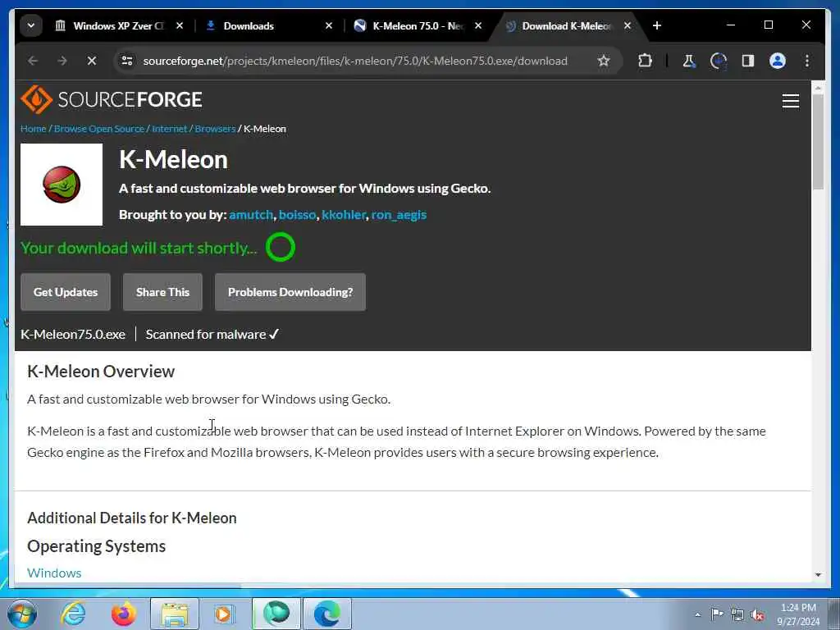Image resolution: width=840 pixels, height=630 pixels.
Task: Click the K-Meleon page title heading
Action: (x=173, y=160)
